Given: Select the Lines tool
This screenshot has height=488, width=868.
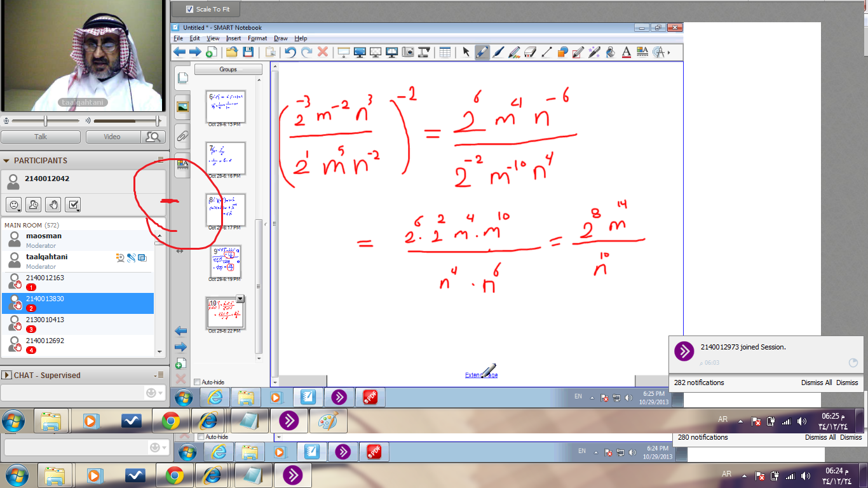Looking at the screenshot, I should (x=546, y=52).
